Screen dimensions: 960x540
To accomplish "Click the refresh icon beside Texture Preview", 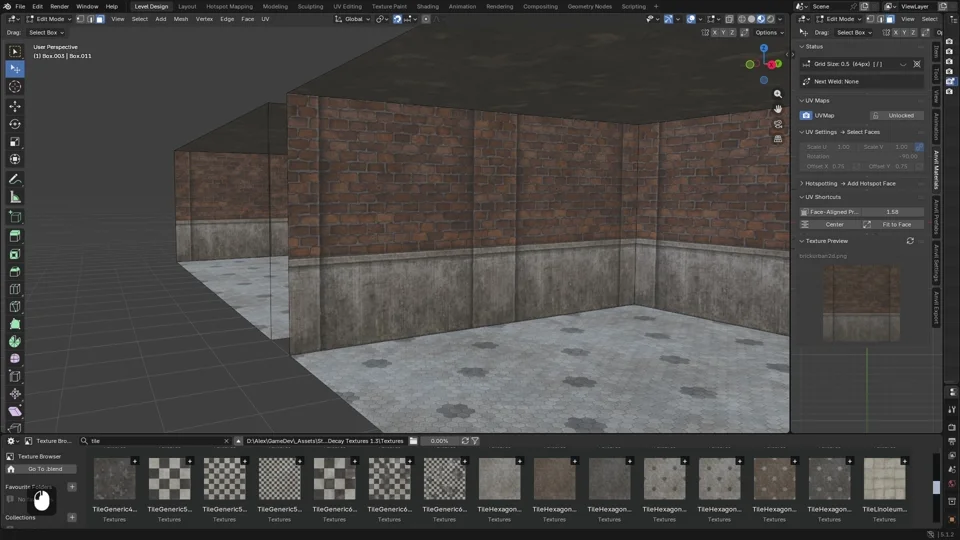I will (910, 241).
